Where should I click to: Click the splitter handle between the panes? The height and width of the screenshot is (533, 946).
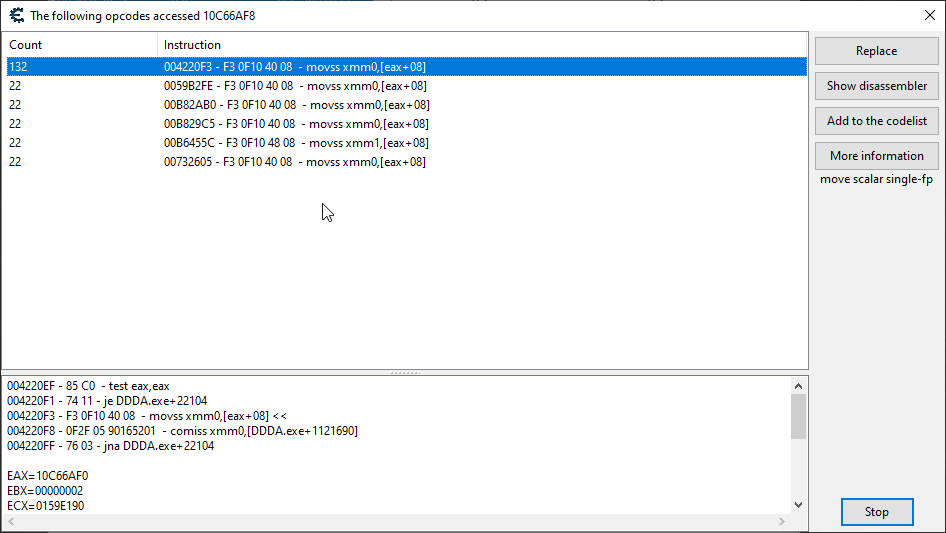point(404,372)
